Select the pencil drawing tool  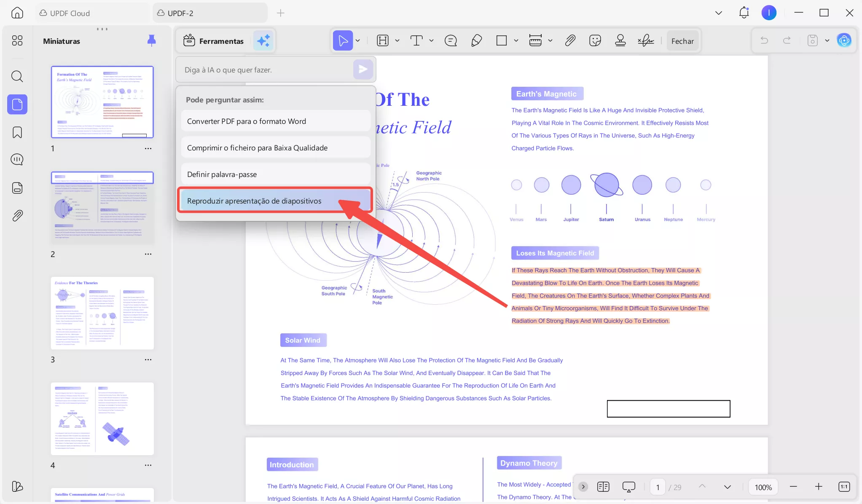click(x=476, y=41)
